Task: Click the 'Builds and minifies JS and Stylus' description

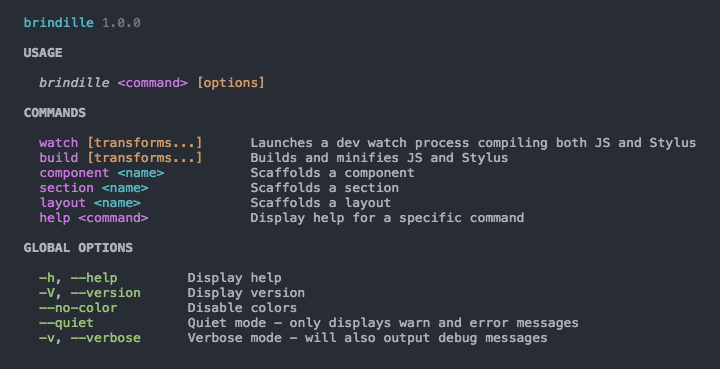Action: pos(379,158)
